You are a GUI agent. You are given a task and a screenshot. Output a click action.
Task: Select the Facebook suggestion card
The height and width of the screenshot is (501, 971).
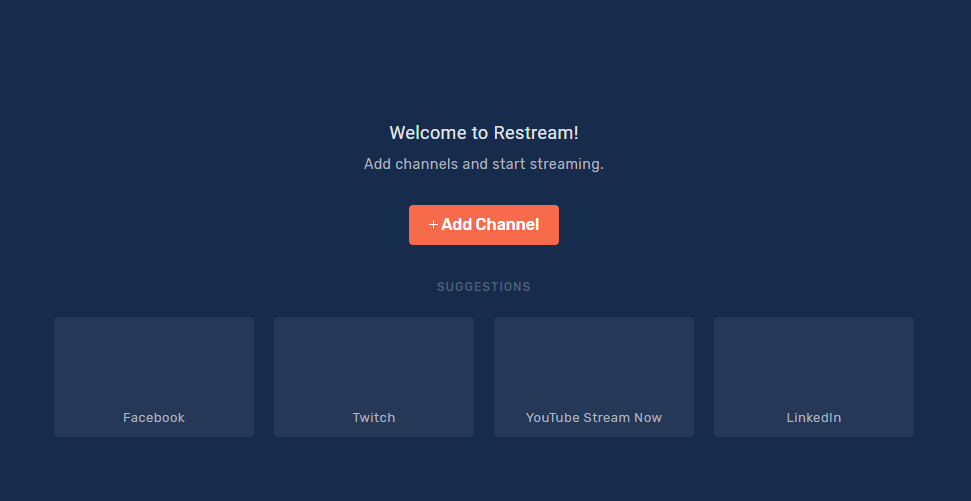coord(154,377)
